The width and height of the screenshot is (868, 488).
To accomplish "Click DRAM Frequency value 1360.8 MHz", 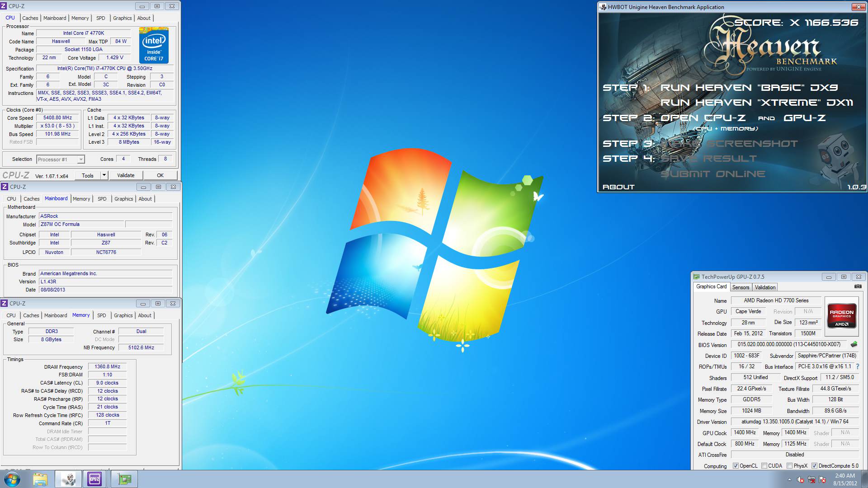I will pos(107,367).
